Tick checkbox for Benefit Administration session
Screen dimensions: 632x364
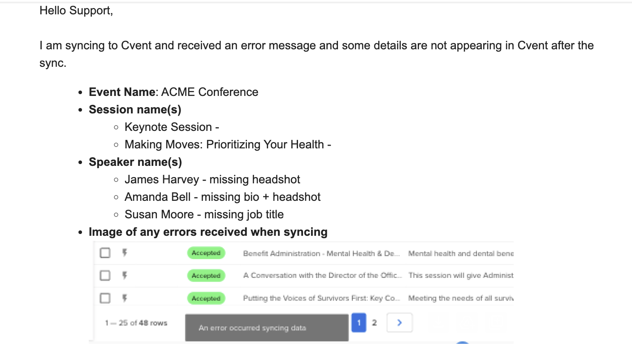105,253
